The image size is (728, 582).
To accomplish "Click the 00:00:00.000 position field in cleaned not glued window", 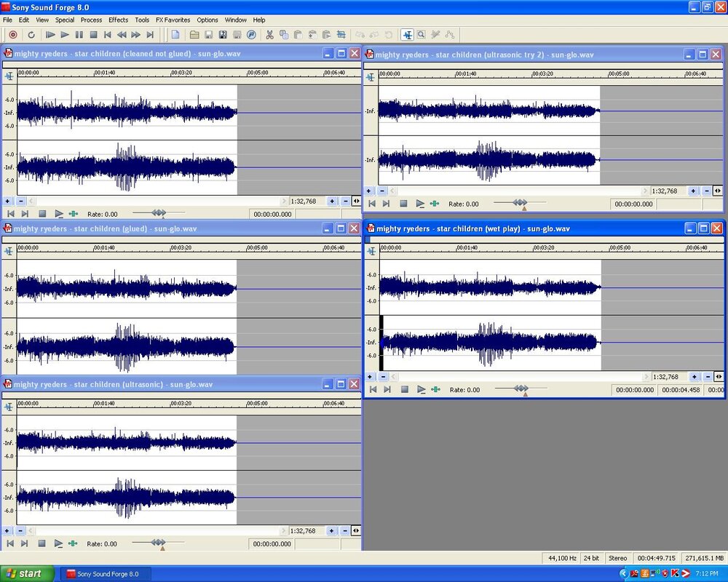I will click(x=272, y=215).
